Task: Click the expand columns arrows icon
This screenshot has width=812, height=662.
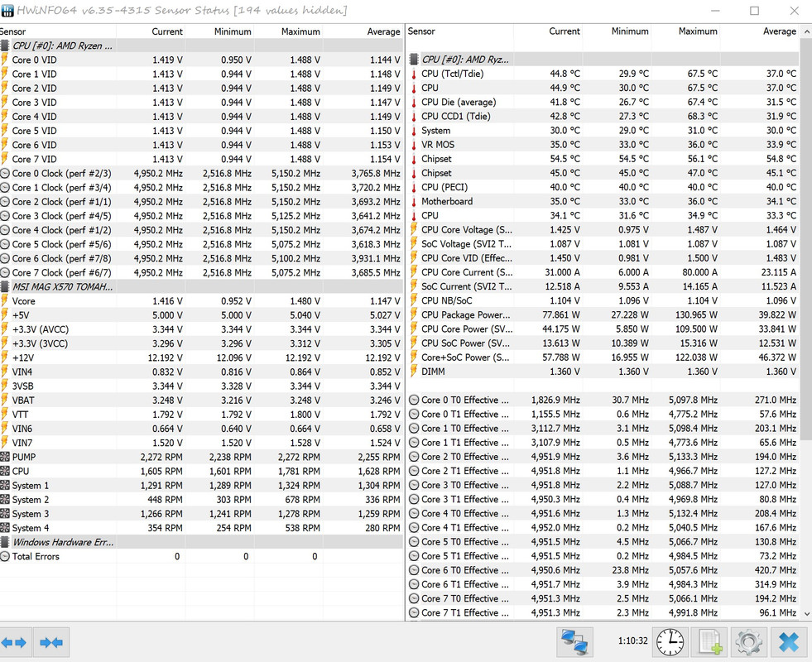Action: click(14, 642)
